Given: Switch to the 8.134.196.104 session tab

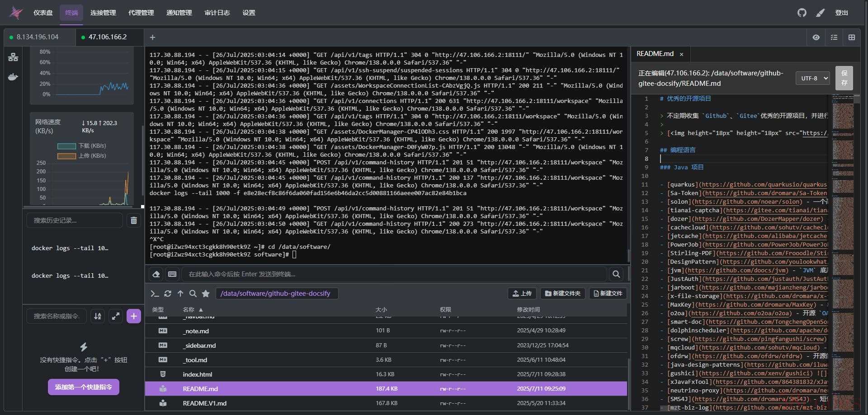Looking at the screenshot, I should click(40, 37).
